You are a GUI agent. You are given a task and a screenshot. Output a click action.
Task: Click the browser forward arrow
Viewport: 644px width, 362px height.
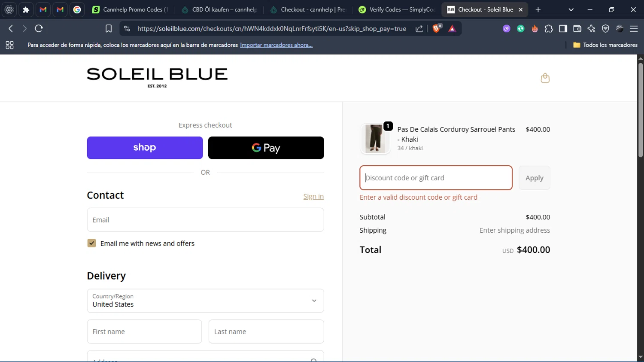[24, 29]
